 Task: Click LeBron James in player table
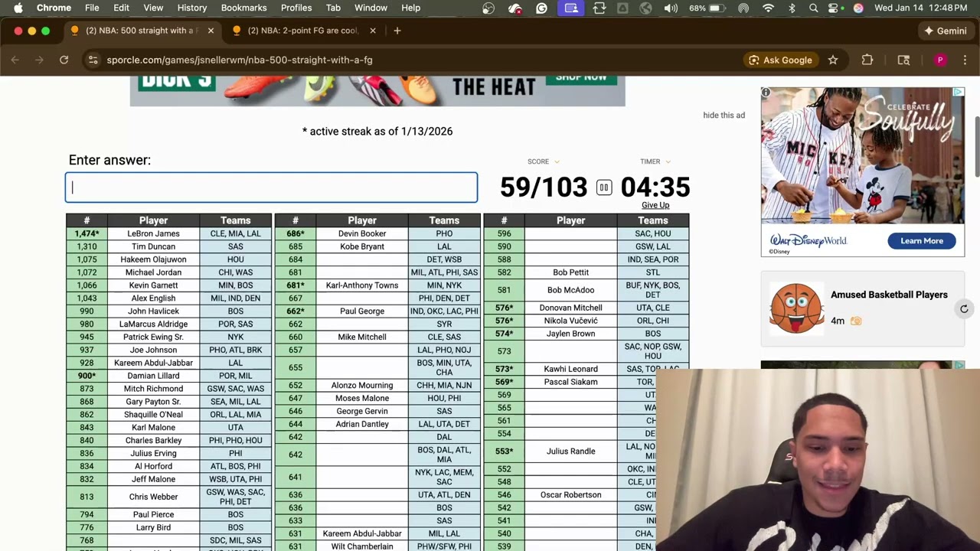coord(153,233)
